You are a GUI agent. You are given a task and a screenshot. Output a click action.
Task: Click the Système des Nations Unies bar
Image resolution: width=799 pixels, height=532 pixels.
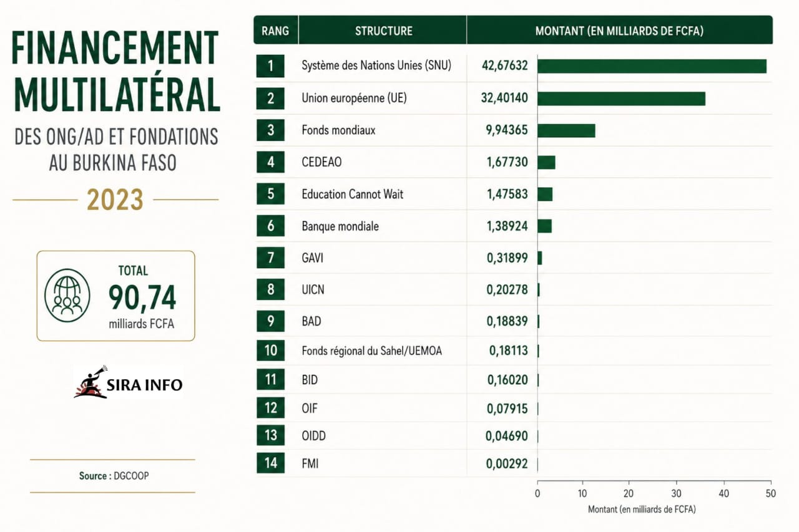652,66
